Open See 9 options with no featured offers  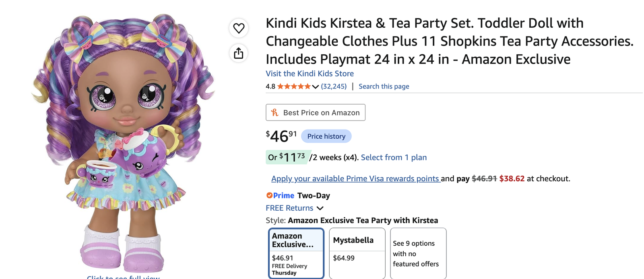(x=418, y=253)
